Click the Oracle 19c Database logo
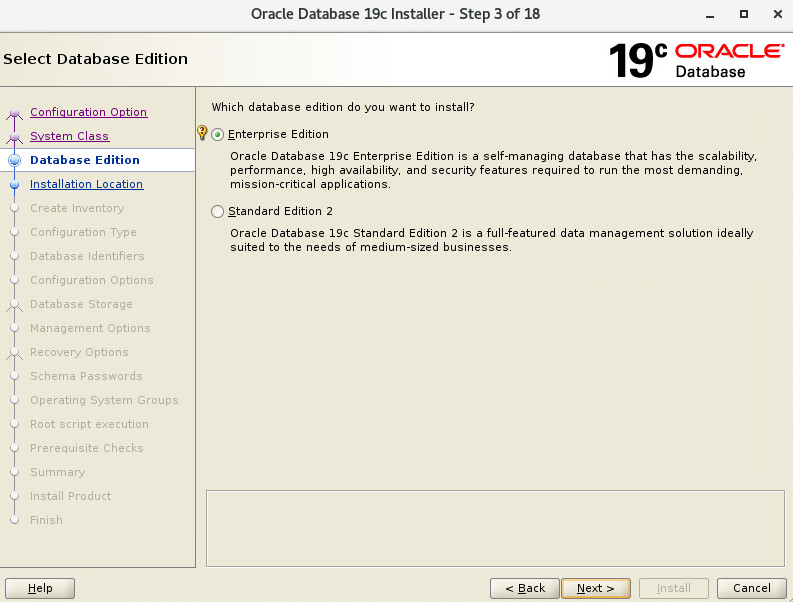The width and height of the screenshot is (793, 602). pyautogui.click(x=696, y=60)
